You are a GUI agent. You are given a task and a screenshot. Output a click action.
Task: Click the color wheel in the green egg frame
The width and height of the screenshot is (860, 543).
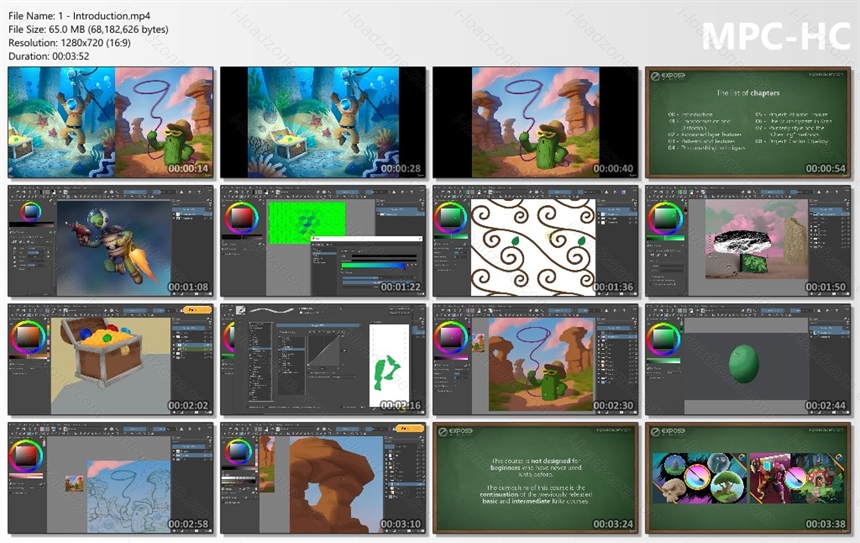[664, 339]
